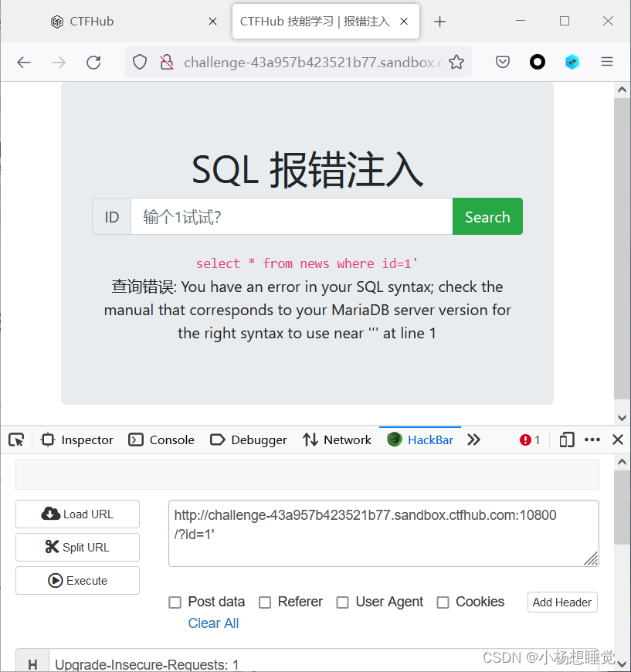Open the Inspector panel
Screen dimensions: 631x672
[77, 440]
